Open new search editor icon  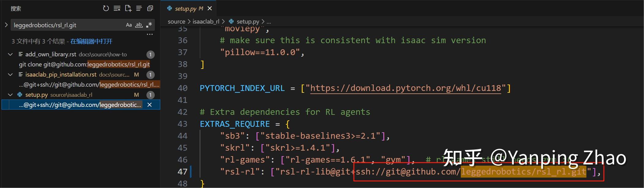[x=128, y=8]
